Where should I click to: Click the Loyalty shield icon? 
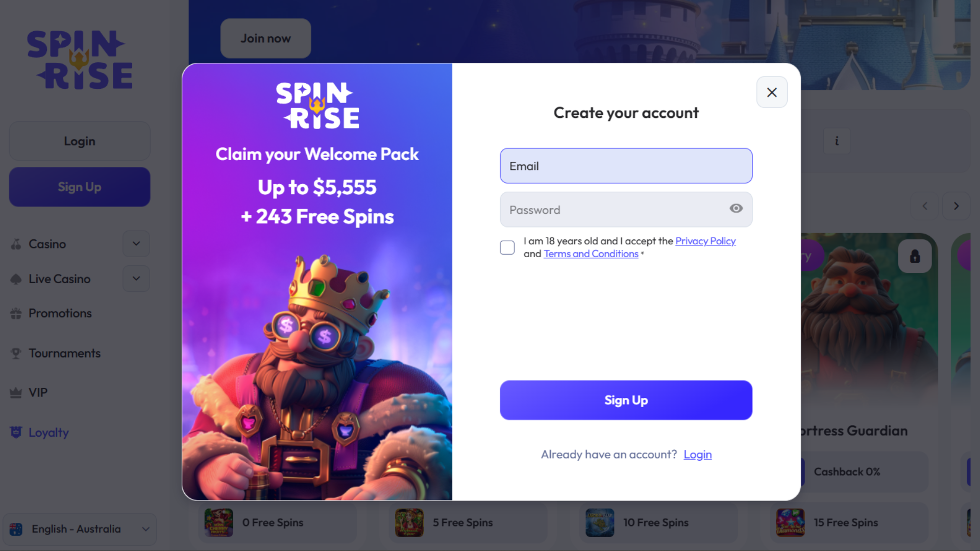(x=16, y=433)
